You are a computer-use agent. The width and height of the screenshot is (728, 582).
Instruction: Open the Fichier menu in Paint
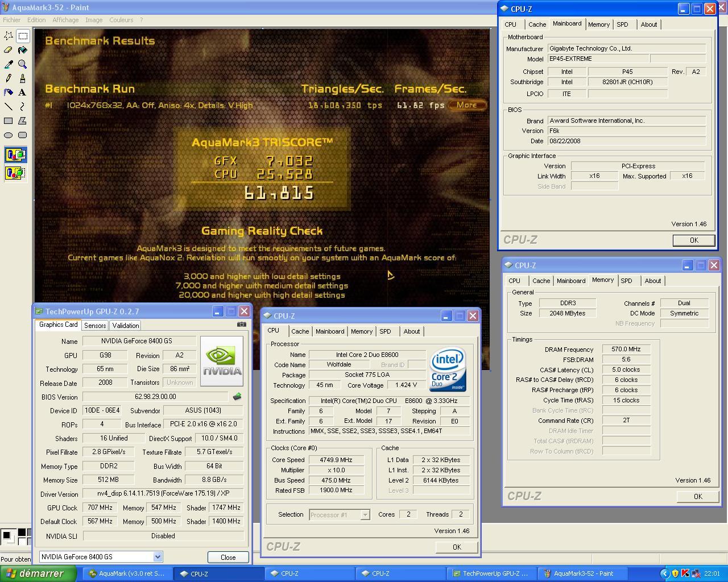click(11, 20)
